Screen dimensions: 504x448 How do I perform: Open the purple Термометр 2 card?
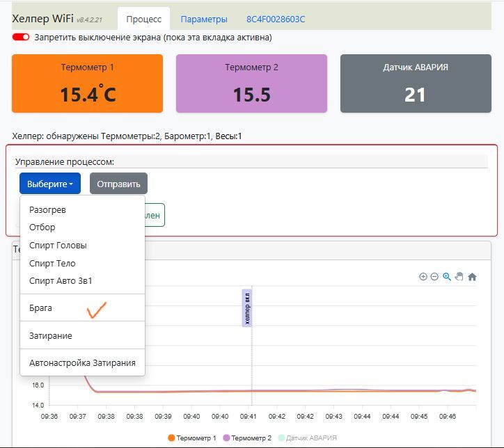pyautogui.click(x=251, y=83)
